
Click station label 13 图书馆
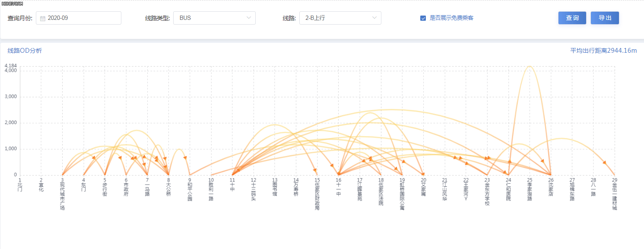coord(275,187)
